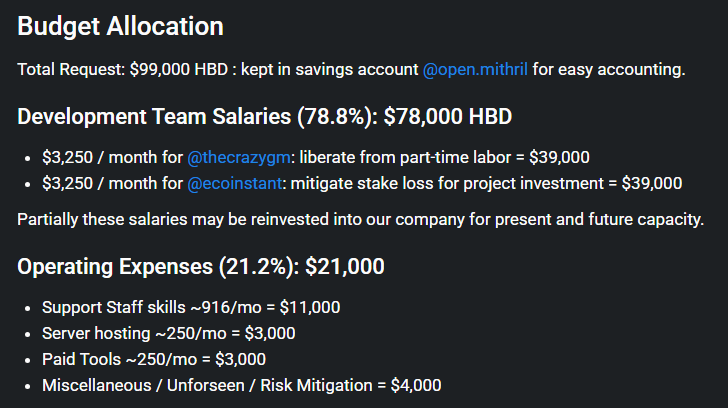Click the Server hosting bullet item
728x408 pixels.
point(169,333)
